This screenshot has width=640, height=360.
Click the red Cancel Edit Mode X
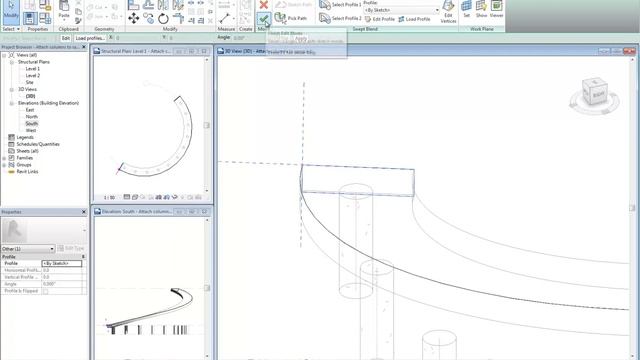click(x=264, y=5)
